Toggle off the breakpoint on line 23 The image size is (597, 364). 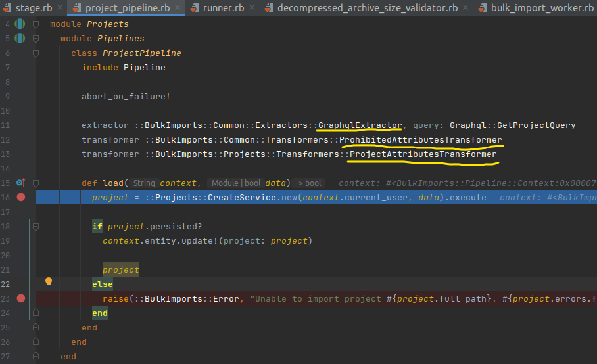(20, 298)
